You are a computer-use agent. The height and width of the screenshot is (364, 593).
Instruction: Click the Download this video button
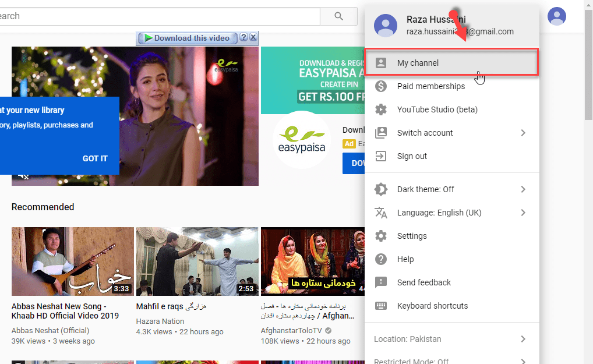coord(188,37)
